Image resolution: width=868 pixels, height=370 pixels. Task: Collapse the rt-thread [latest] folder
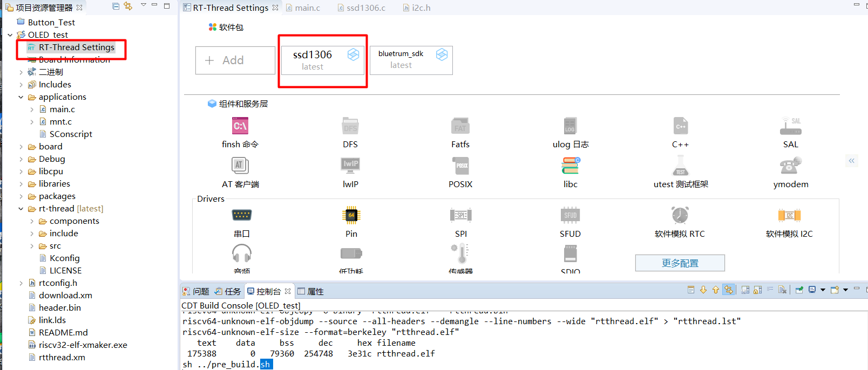coord(21,209)
